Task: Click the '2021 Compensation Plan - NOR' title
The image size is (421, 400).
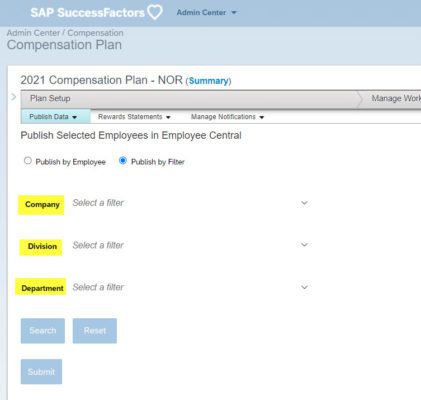Action: tap(101, 80)
